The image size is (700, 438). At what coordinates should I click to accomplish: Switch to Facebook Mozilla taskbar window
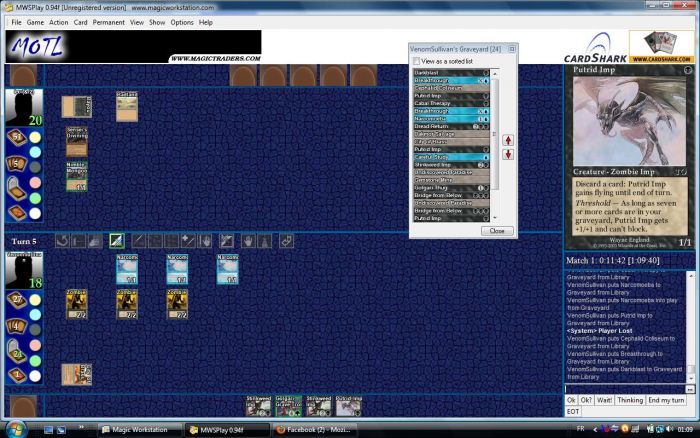click(316, 430)
